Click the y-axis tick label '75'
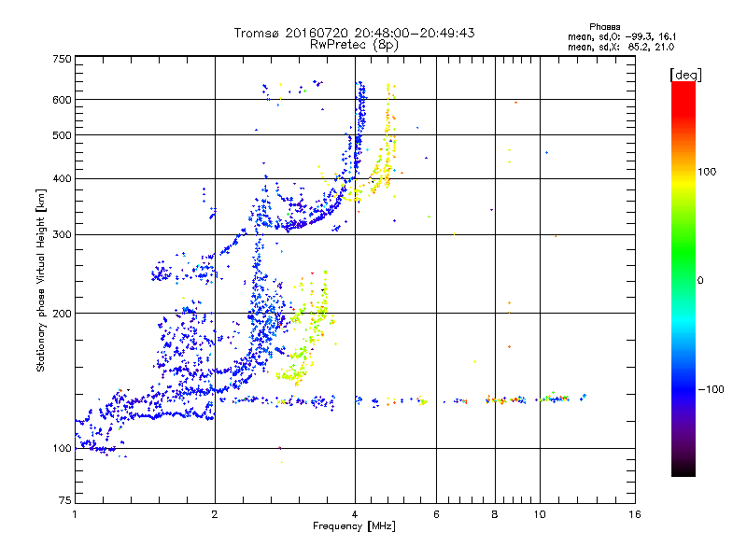 65,500
